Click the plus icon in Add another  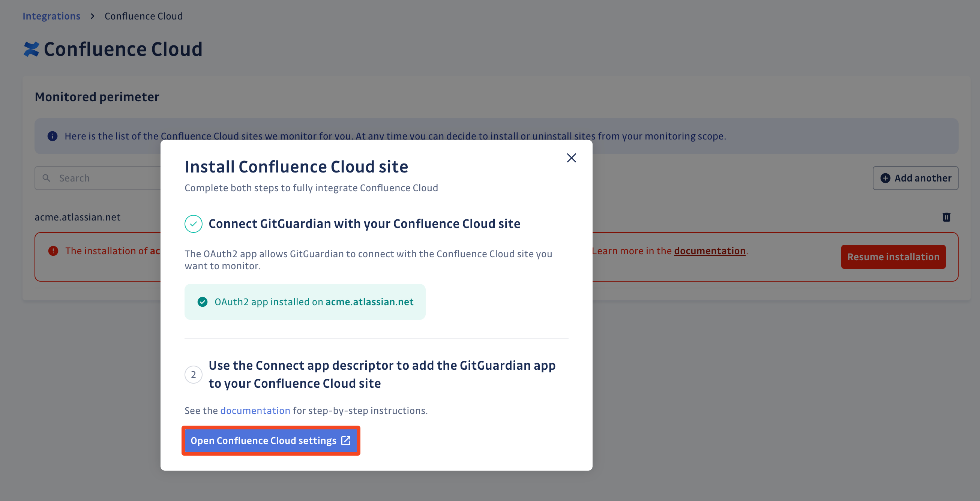(885, 178)
